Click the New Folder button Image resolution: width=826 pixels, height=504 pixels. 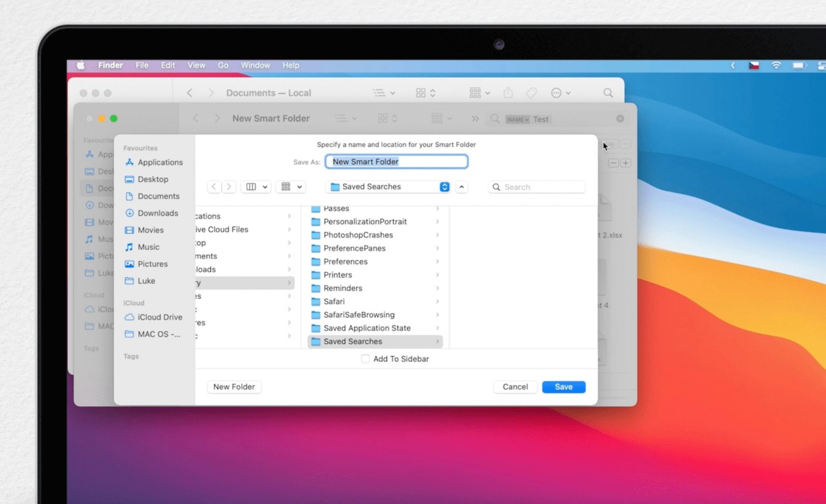tap(234, 387)
